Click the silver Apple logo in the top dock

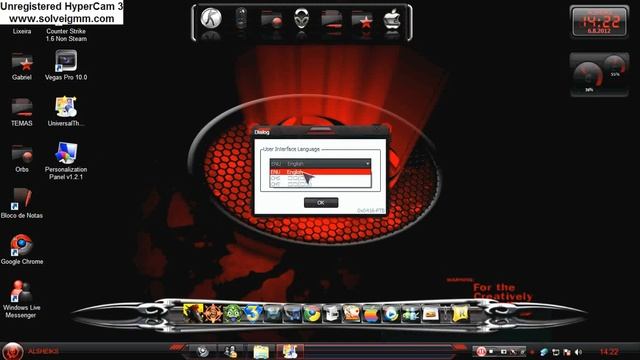point(392,20)
